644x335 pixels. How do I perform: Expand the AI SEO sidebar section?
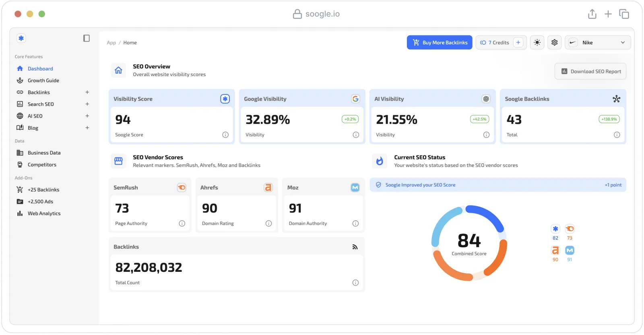(x=87, y=116)
